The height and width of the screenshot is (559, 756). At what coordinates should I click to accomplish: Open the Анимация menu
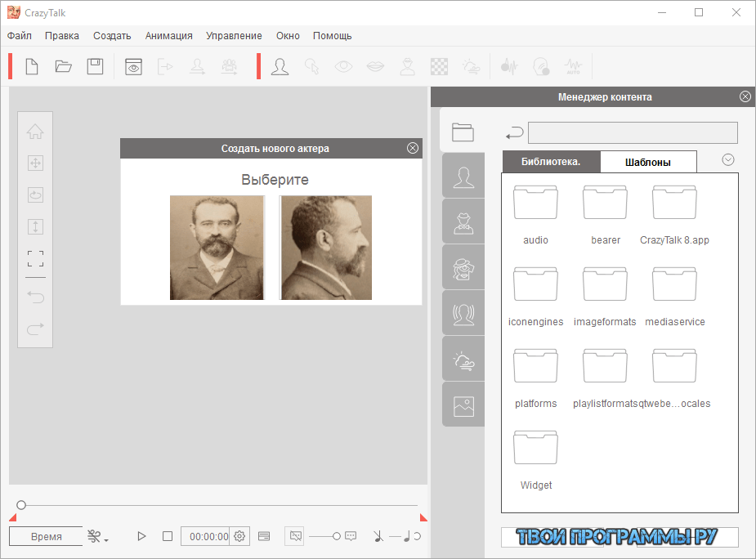tap(168, 36)
